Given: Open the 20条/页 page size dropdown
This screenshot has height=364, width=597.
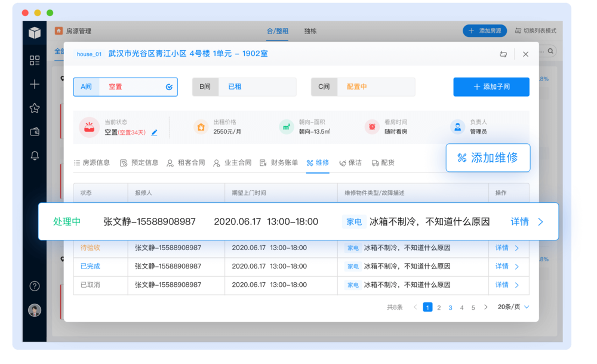Looking at the screenshot, I should 513,307.
